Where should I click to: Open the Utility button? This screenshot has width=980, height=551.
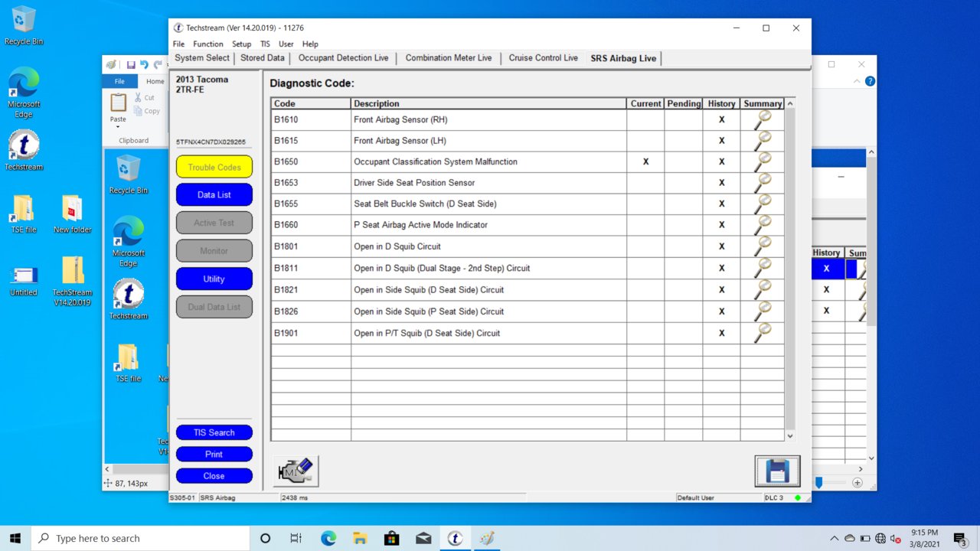click(214, 279)
